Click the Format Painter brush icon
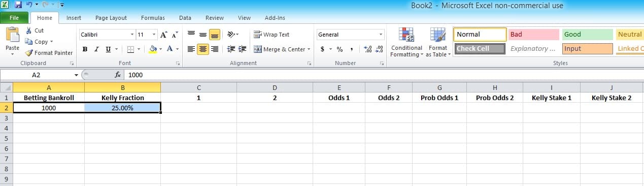Viewport: 644px width, 186px height. pyautogui.click(x=29, y=53)
